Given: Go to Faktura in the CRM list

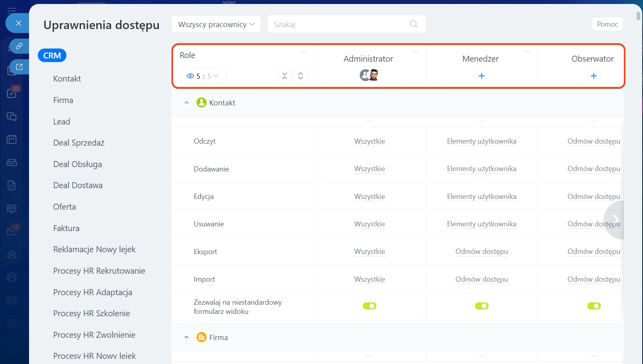Looking at the screenshot, I should 66,228.
